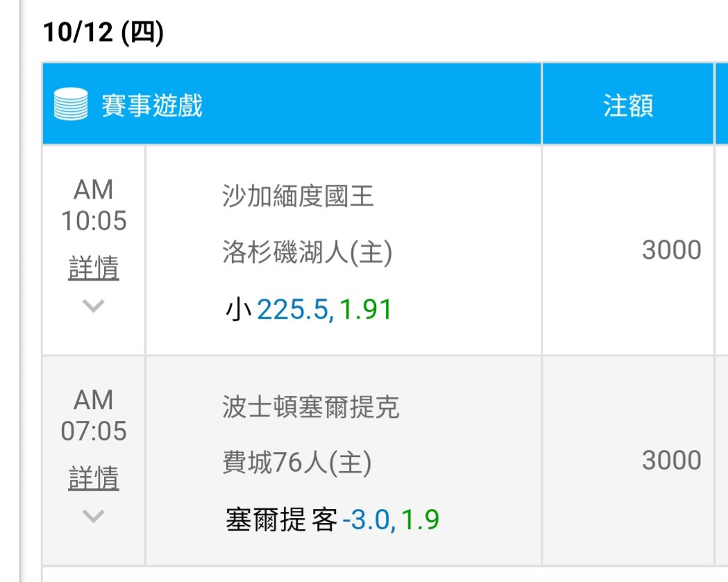Open 詳情 link for the 07:05 game
This screenshot has height=582, width=728.
click(94, 478)
